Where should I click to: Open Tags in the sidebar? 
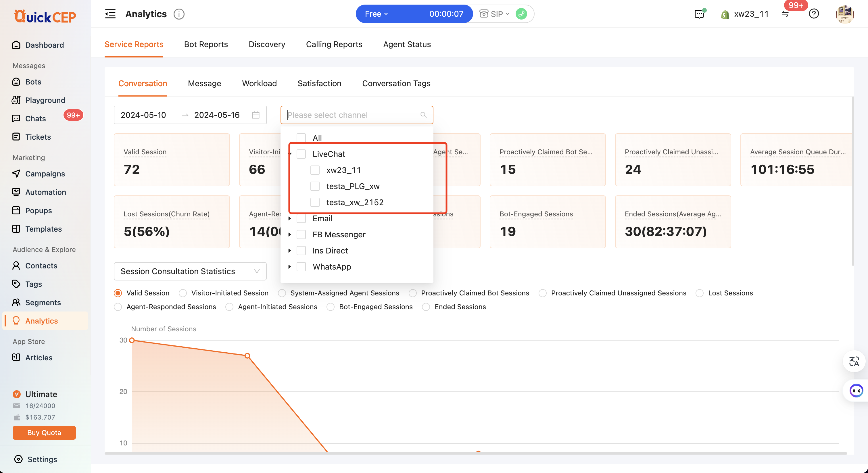click(33, 284)
